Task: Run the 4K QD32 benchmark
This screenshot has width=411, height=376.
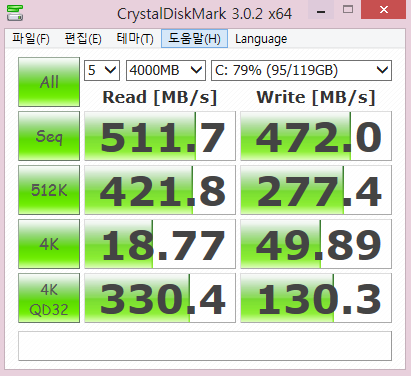Action: [x=49, y=298]
